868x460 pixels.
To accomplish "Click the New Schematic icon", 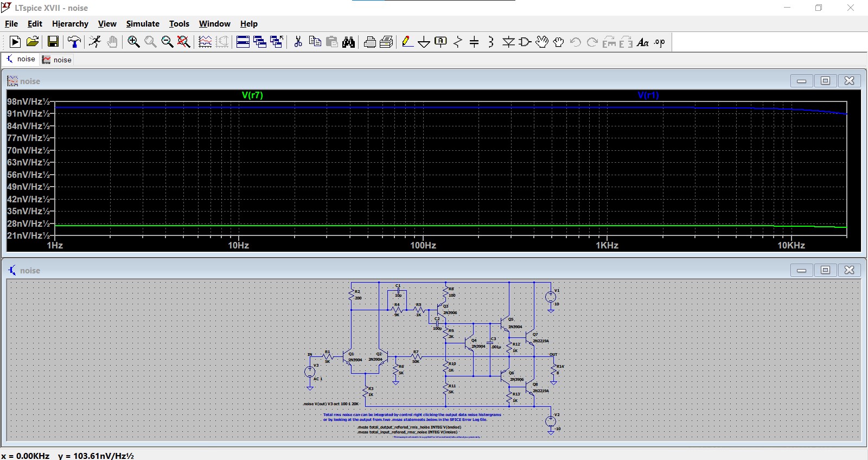I will (15, 42).
